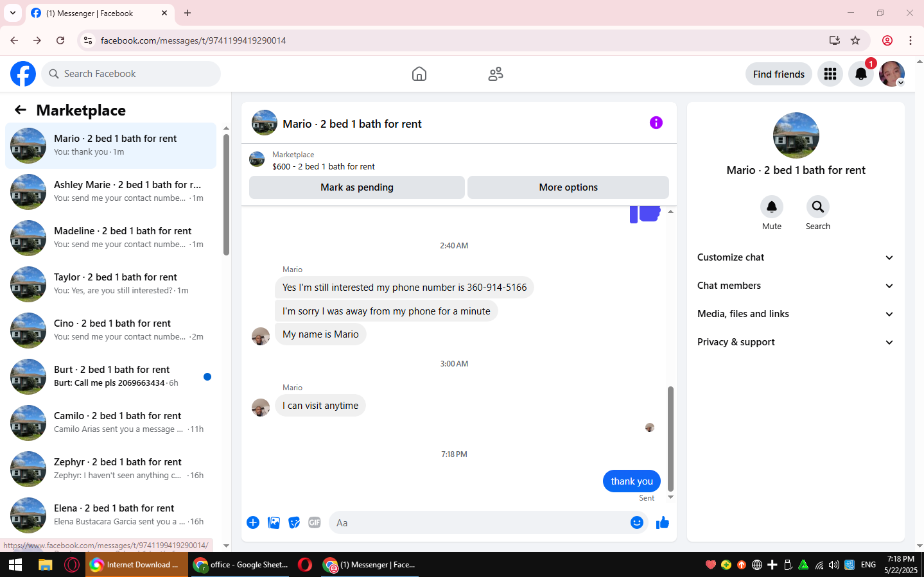924x577 pixels.
Task: Open Burt's unread conversation
Action: click(110, 376)
